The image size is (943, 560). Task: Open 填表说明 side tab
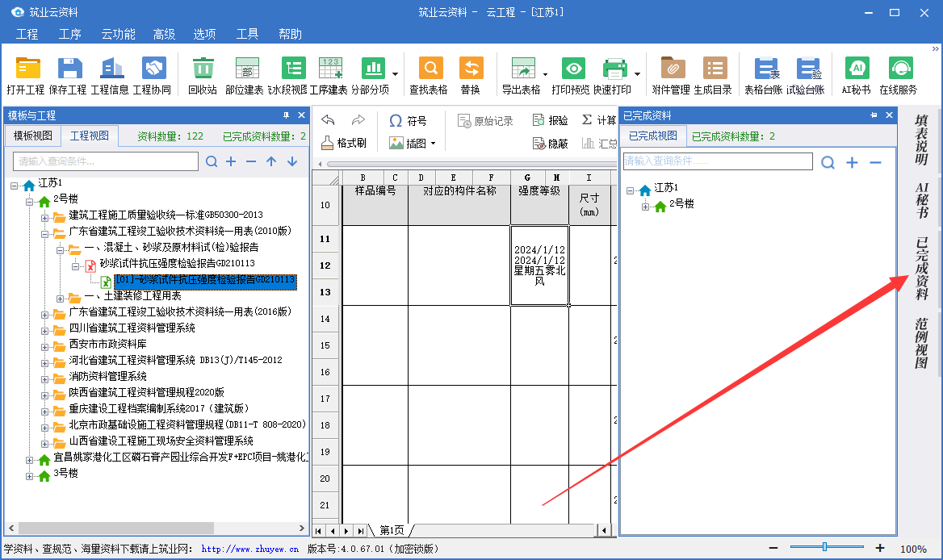click(x=920, y=140)
